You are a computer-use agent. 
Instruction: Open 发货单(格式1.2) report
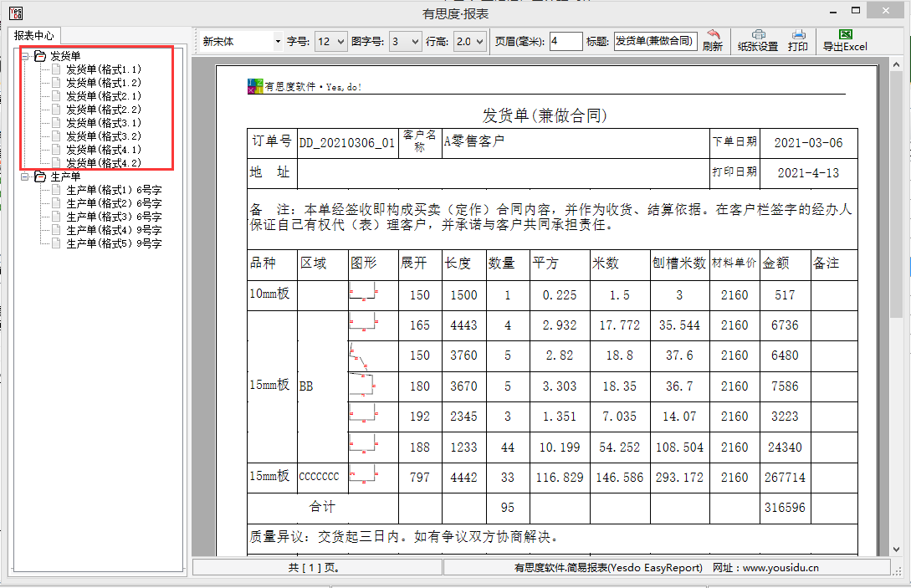pos(104,83)
